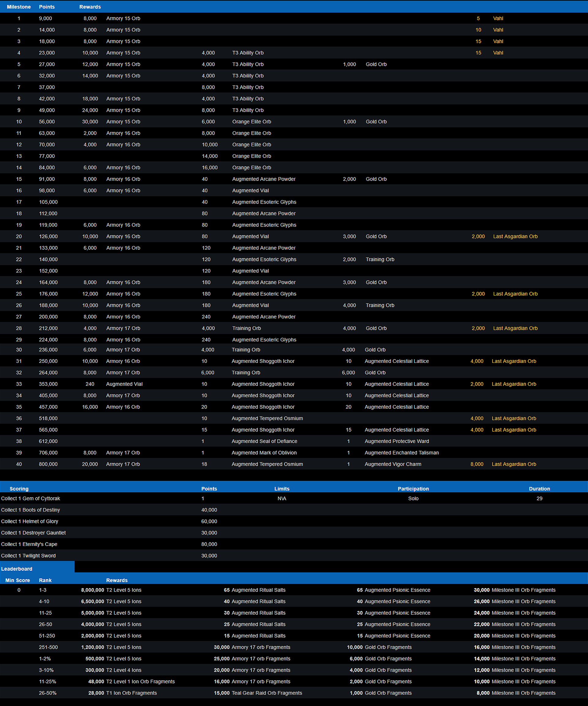Click Augmented Arcane Powder in the 91,000 points row
588x706 pixels.
point(264,179)
